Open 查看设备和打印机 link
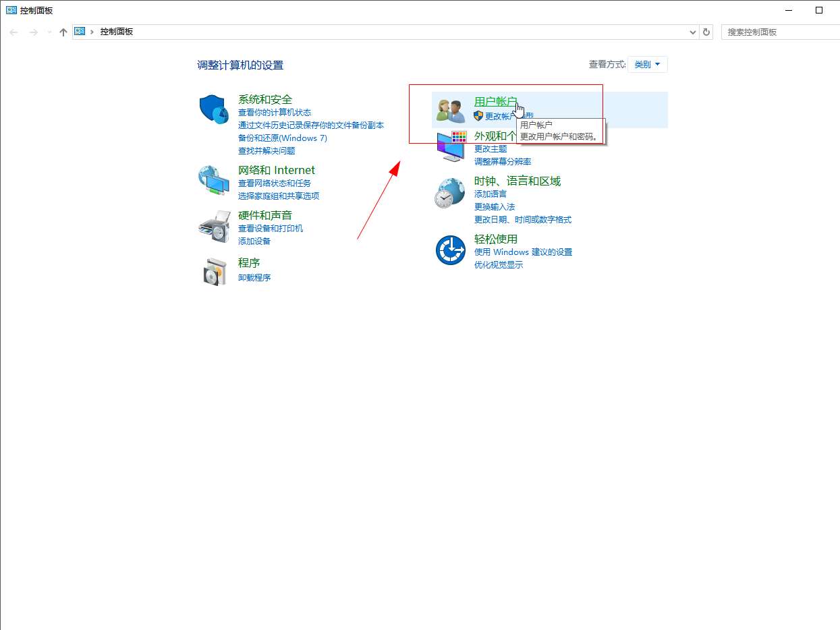840x630 pixels. coord(271,229)
